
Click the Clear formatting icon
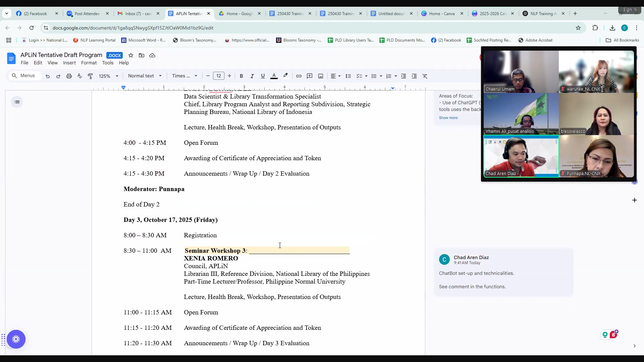tap(425, 76)
